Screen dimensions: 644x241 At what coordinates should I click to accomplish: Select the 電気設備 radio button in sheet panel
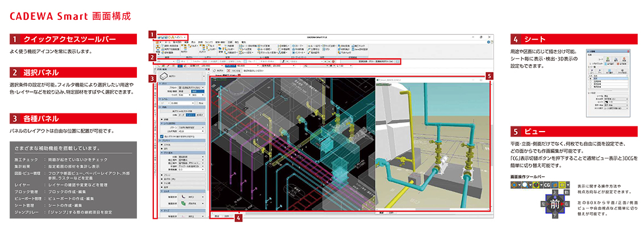click(x=590, y=87)
